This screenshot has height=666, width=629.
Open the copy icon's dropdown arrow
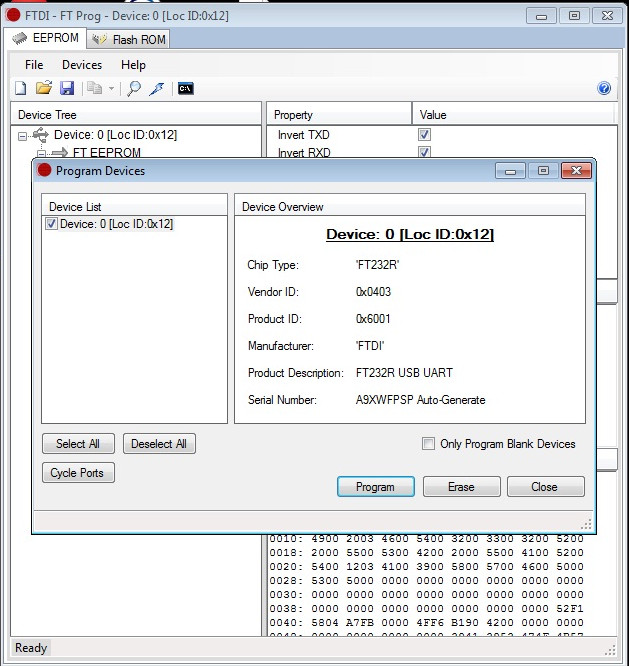tap(111, 88)
